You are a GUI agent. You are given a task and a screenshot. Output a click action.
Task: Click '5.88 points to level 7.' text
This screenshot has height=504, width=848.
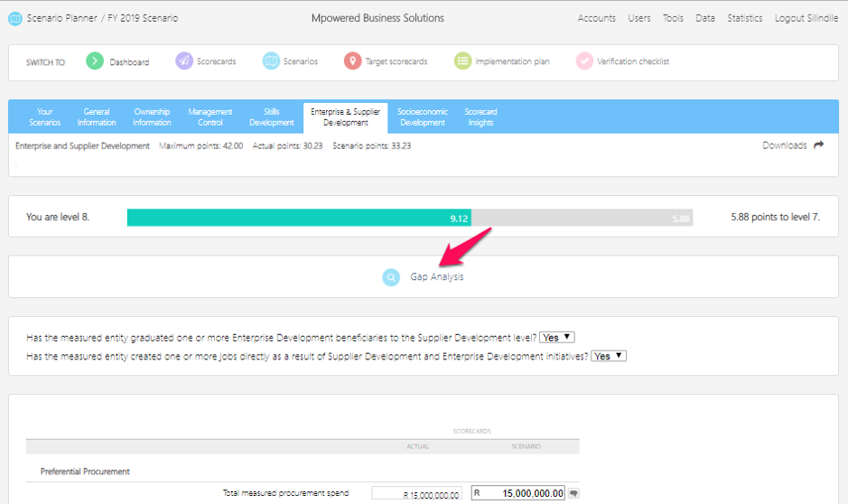775,217
